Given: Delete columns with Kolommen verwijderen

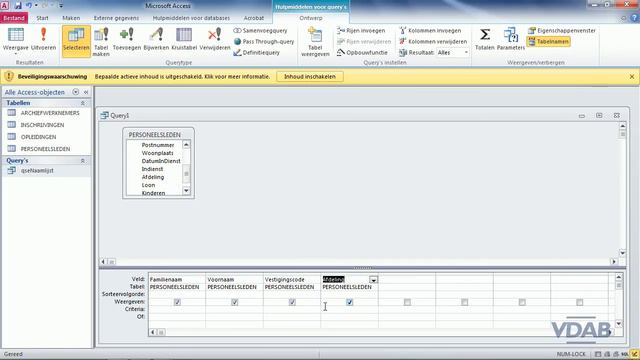Looking at the screenshot, I should tap(433, 42).
